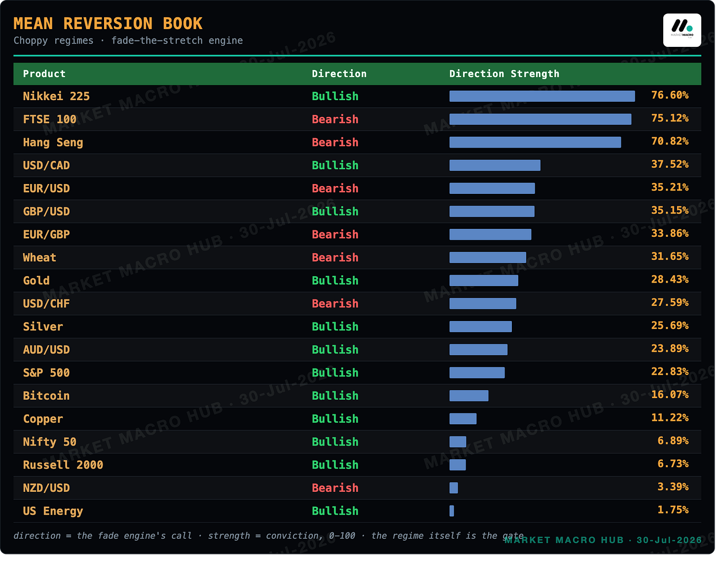Click Bearish direction in the Wheat row

pos(335,257)
